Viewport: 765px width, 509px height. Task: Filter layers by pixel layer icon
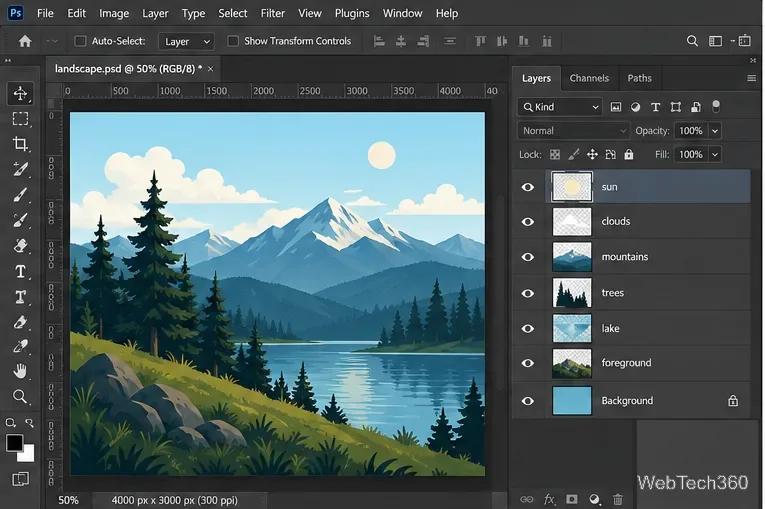click(616, 107)
